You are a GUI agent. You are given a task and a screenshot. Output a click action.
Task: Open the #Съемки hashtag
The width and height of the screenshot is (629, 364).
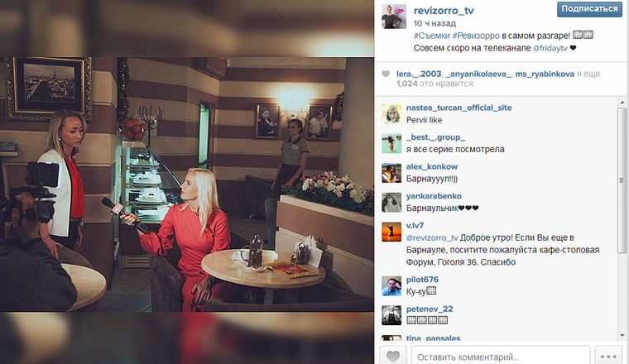point(432,36)
